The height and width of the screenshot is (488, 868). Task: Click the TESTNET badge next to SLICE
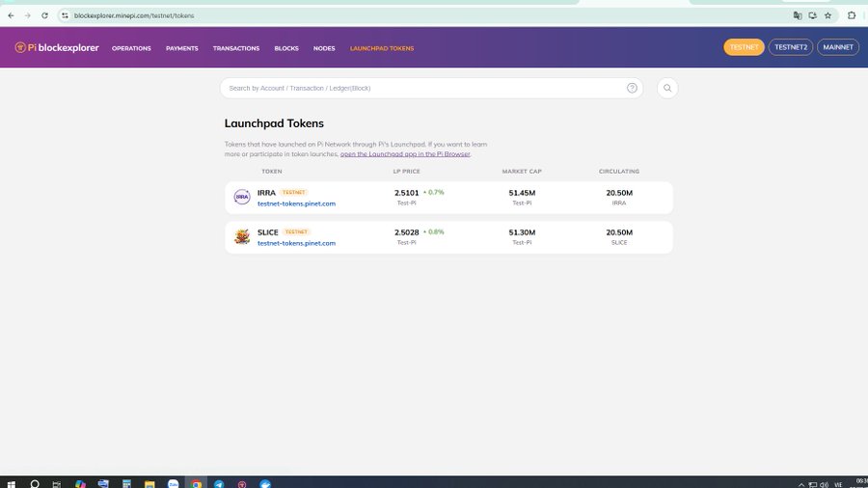(296, 231)
